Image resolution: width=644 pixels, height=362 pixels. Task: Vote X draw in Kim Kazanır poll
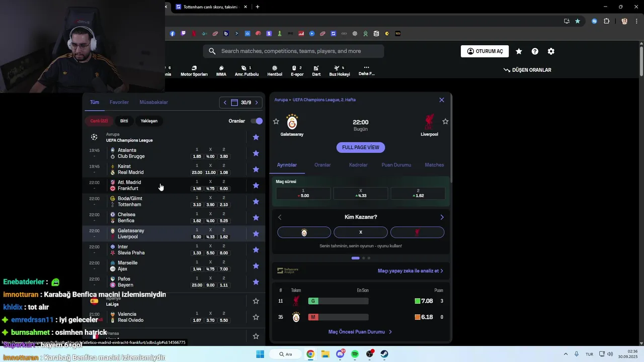point(360,232)
